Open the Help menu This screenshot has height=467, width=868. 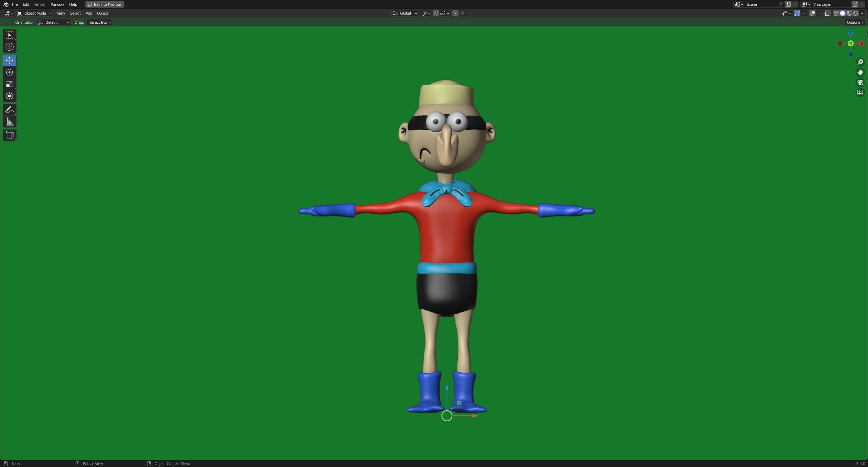coord(73,4)
